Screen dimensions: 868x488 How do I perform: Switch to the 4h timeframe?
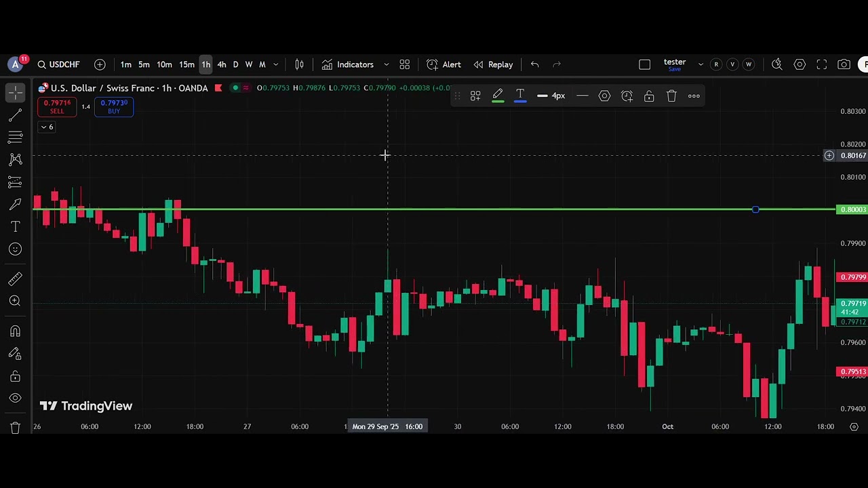[x=222, y=64]
